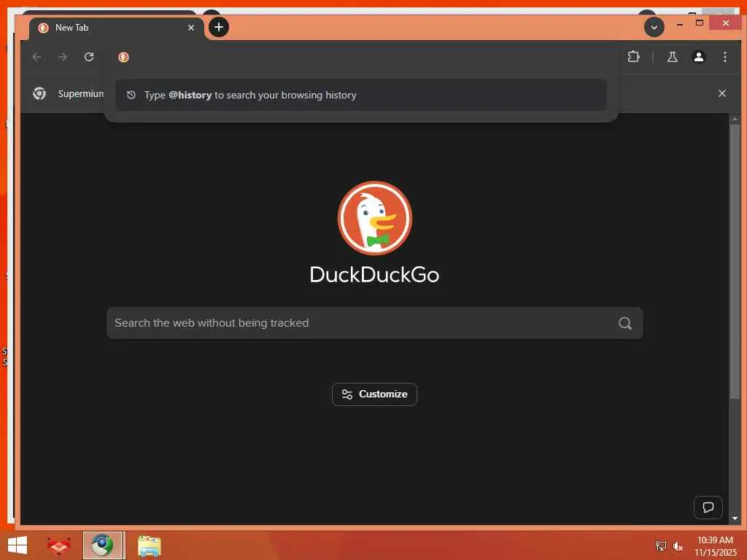Click the Supermium logo in info bar

(39, 93)
